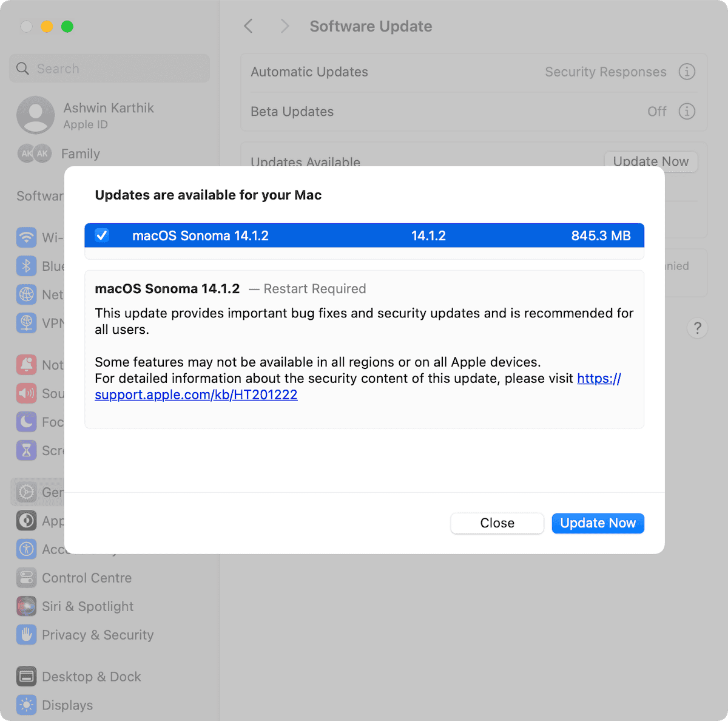The image size is (728, 721).
Task: Open help with the question mark button
Action: [x=698, y=328]
